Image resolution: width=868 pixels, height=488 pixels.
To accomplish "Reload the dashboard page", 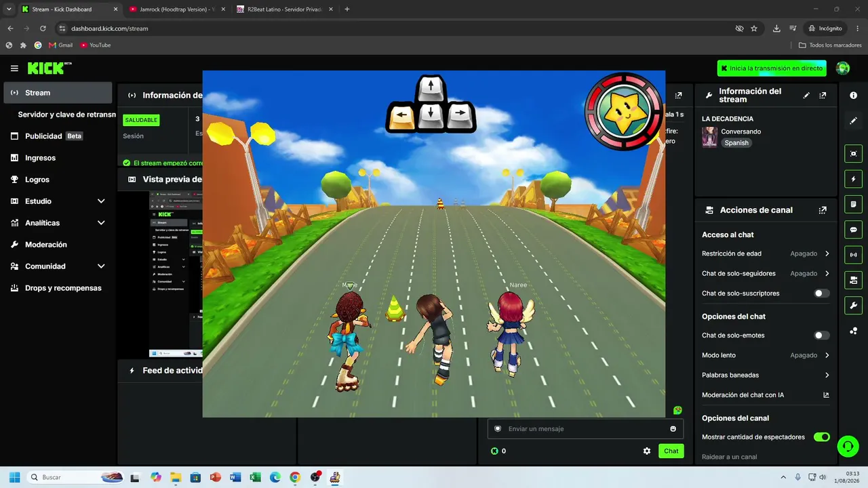I will [x=43, y=28].
